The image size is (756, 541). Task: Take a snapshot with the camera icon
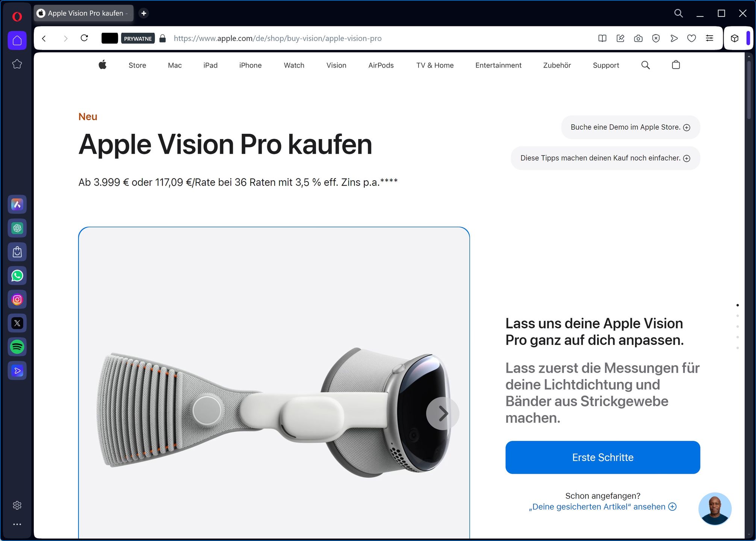[x=638, y=38]
